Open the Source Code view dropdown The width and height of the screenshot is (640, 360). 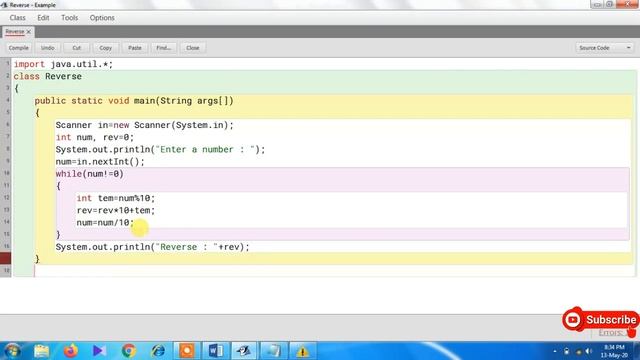coord(604,48)
